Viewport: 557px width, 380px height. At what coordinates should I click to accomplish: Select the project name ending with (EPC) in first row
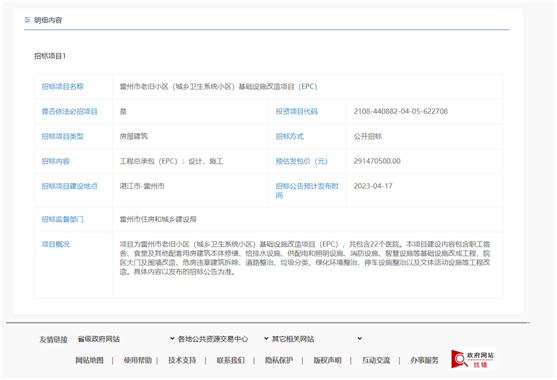pyautogui.click(x=218, y=86)
